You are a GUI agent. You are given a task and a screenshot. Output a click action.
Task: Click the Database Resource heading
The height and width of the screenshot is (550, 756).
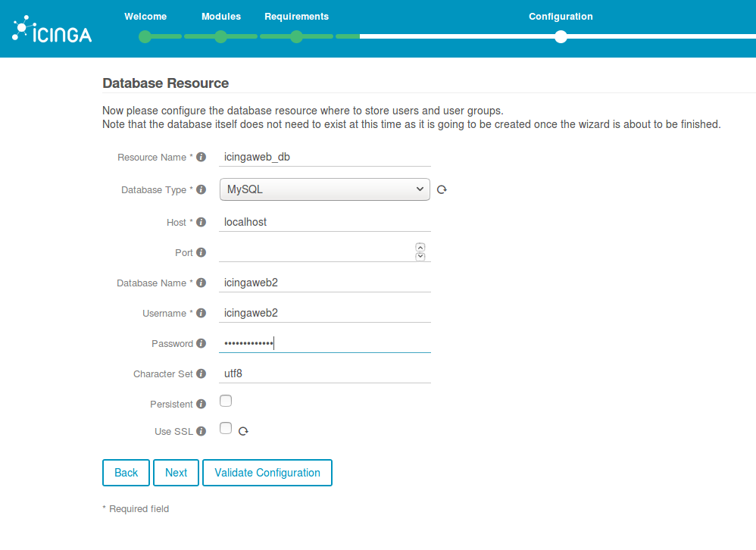[x=165, y=83]
